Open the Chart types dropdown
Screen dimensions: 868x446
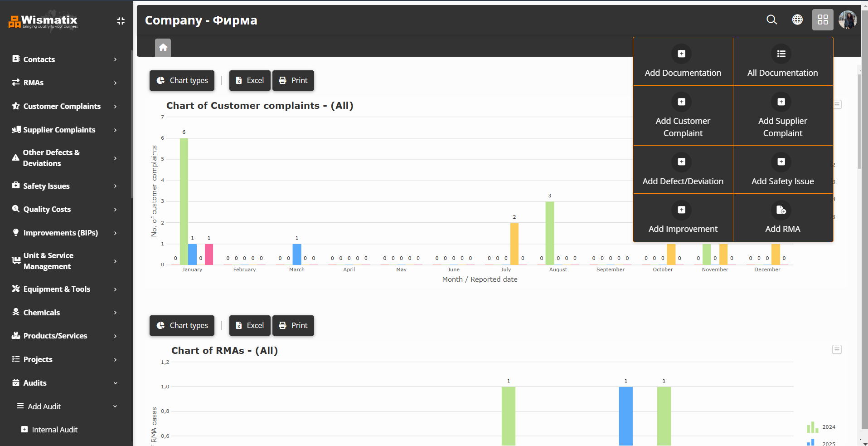(x=181, y=80)
